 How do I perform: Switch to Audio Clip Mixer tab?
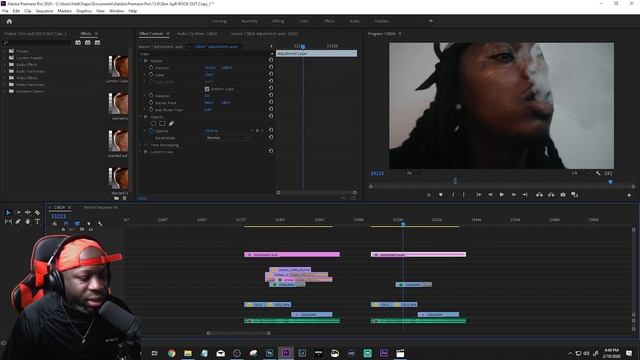[x=197, y=33]
